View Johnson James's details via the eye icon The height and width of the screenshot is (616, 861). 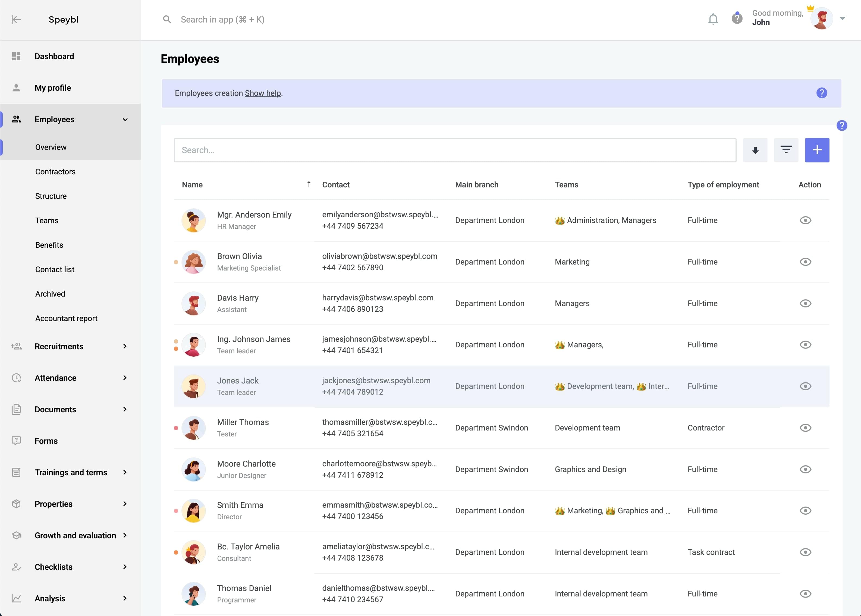click(x=805, y=345)
